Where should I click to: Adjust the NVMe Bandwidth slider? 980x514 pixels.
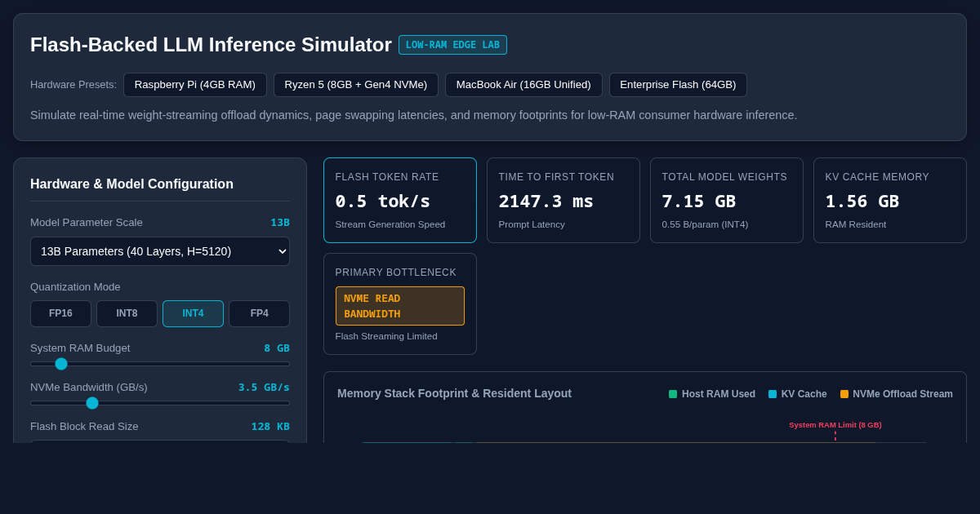(160, 403)
